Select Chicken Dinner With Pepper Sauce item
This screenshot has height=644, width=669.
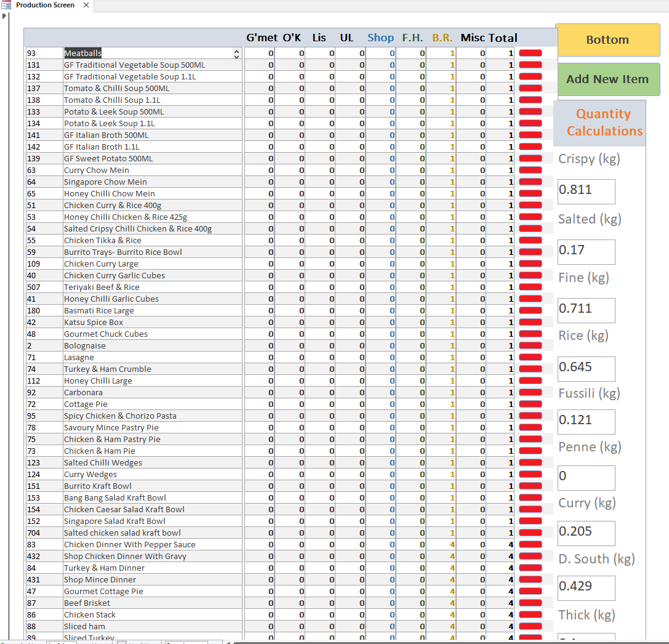pos(152,544)
